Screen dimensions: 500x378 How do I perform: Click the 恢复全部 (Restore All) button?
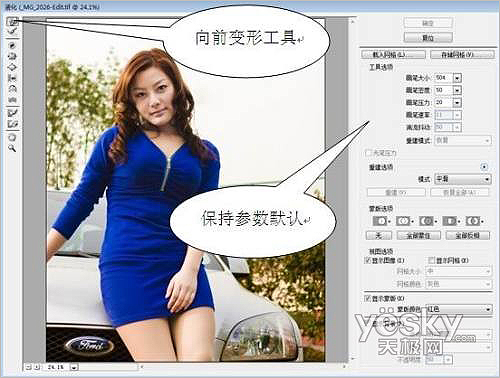459,192
